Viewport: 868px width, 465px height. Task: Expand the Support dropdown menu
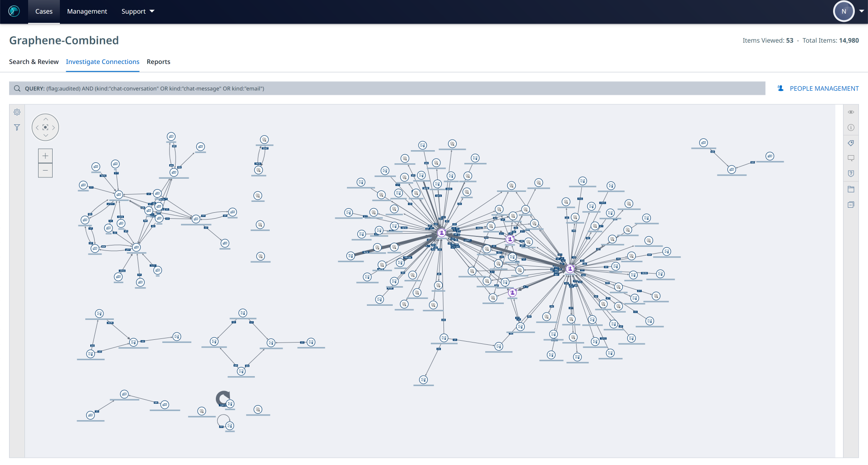tap(138, 11)
